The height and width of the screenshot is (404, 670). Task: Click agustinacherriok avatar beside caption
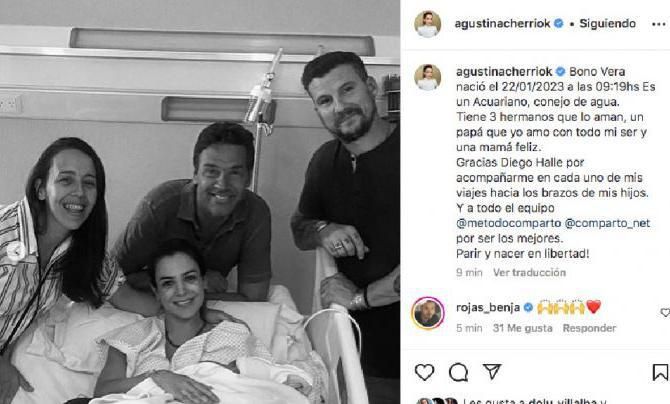(427, 77)
